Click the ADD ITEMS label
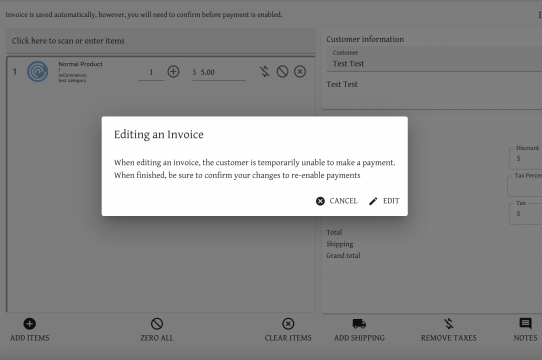The image size is (542, 360). coord(30,338)
